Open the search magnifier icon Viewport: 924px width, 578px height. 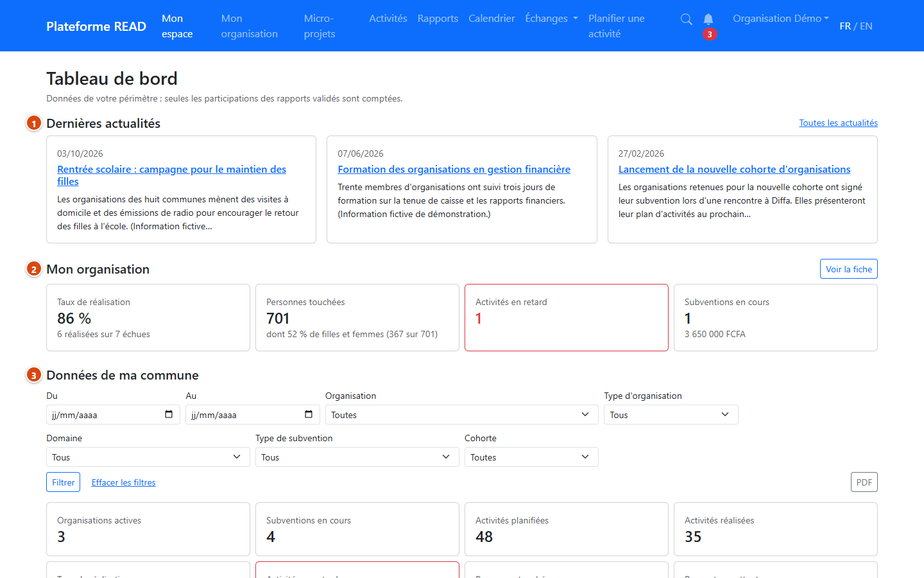pyautogui.click(x=686, y=19)
